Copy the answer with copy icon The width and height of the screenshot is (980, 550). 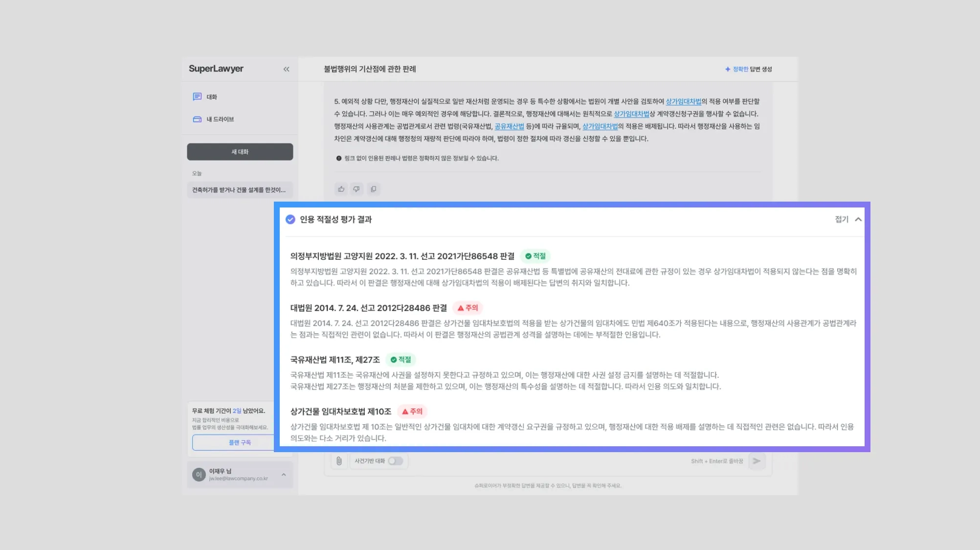tap(373, 189)
